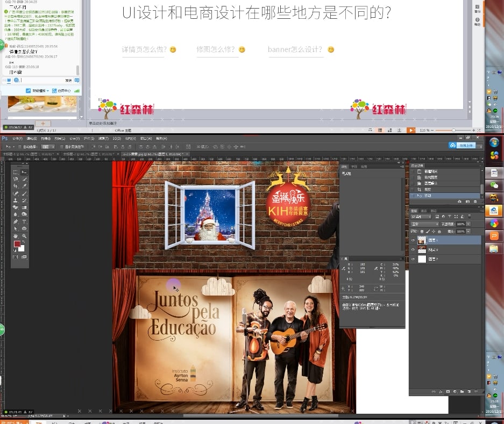Open the Properties panel flyout menu
Screen dimensions: 504x424
click(x=402, y=167)
